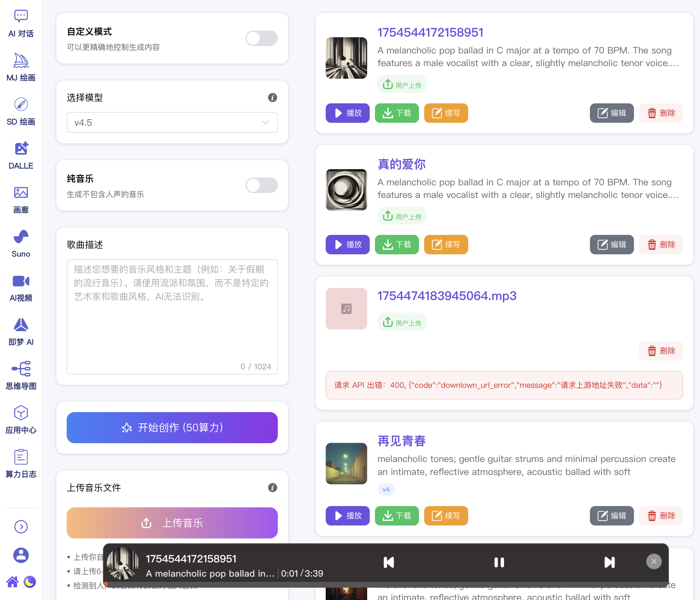Click the AI视频 camera icon
The width and height of the screenshot is (700, 600).
(21, 281)
